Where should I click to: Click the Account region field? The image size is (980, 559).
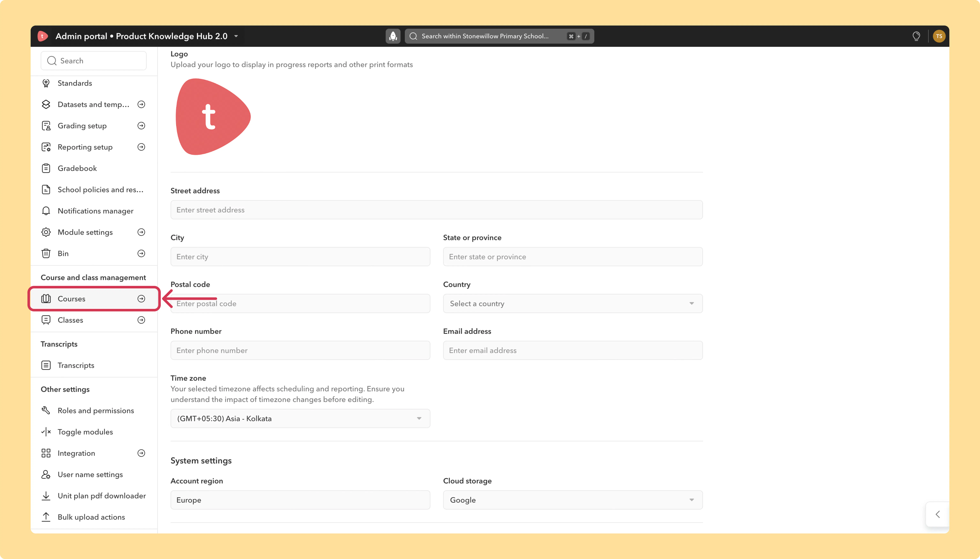[300, 500]
